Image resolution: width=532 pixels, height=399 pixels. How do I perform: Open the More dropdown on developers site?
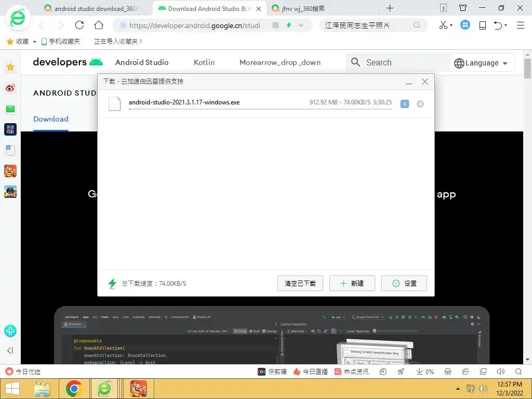click(280, 62)
